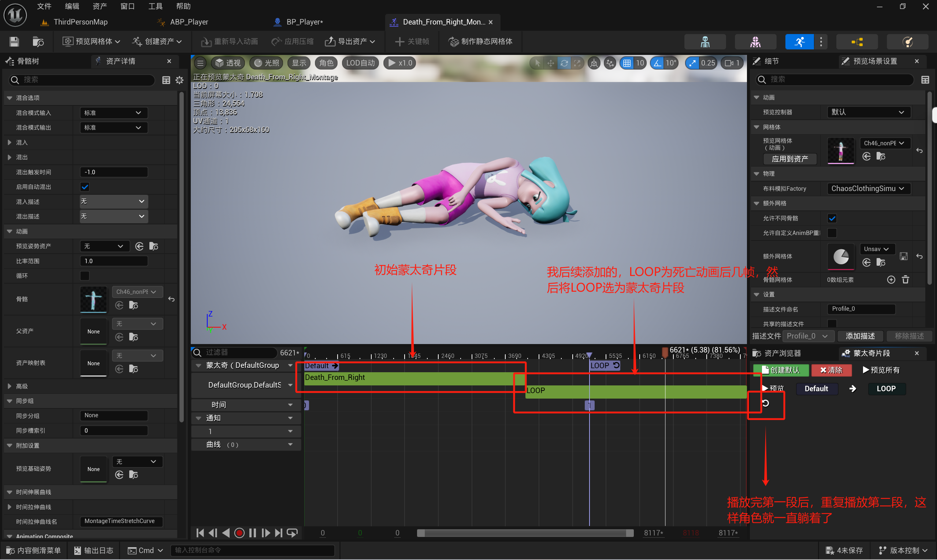
Task: Enable the 允许自定义AnimBP重载 checkbox
Action: (832, 233)
